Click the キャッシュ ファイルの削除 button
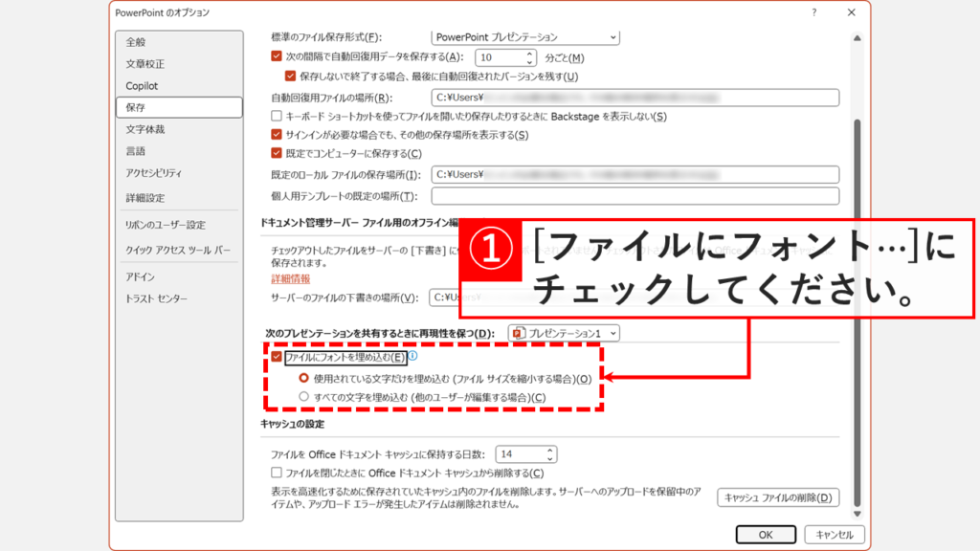 coord(778,497)
